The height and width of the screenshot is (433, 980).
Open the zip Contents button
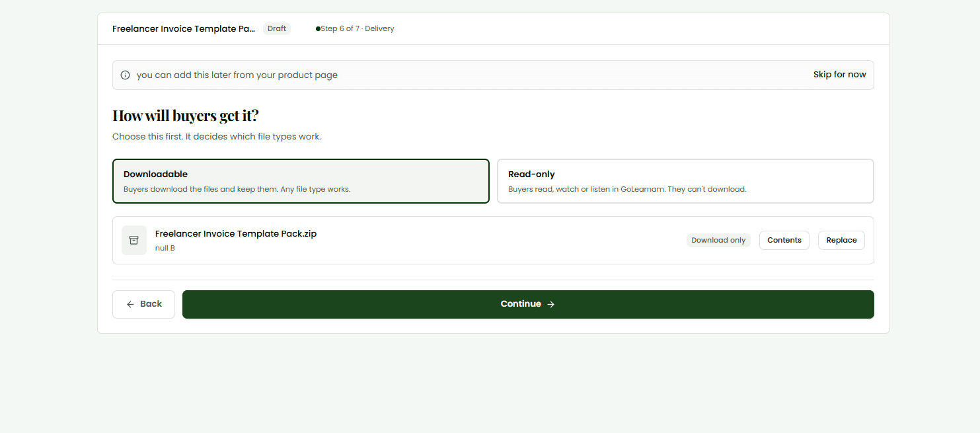784,240
